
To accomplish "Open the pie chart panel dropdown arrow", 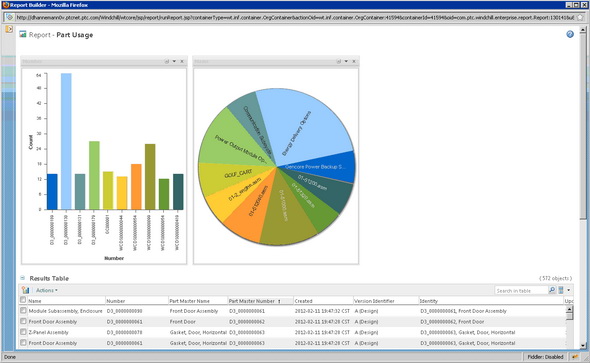I will coord(346,61).
